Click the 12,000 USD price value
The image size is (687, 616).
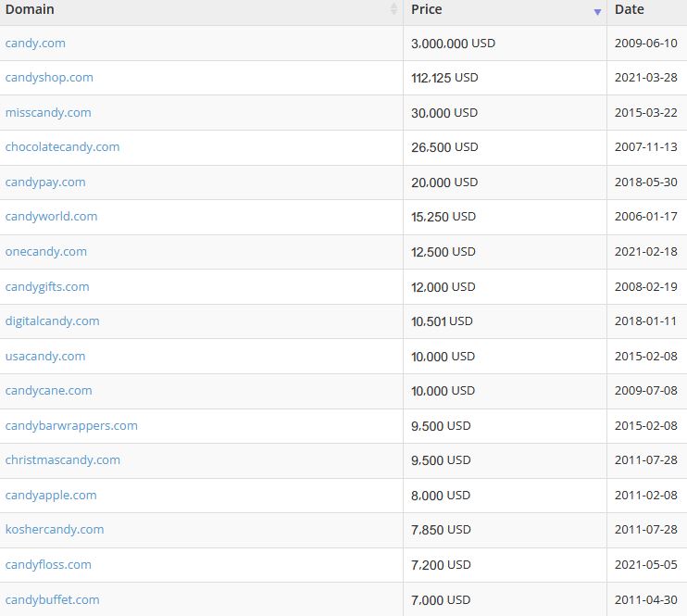coord(443,287)
